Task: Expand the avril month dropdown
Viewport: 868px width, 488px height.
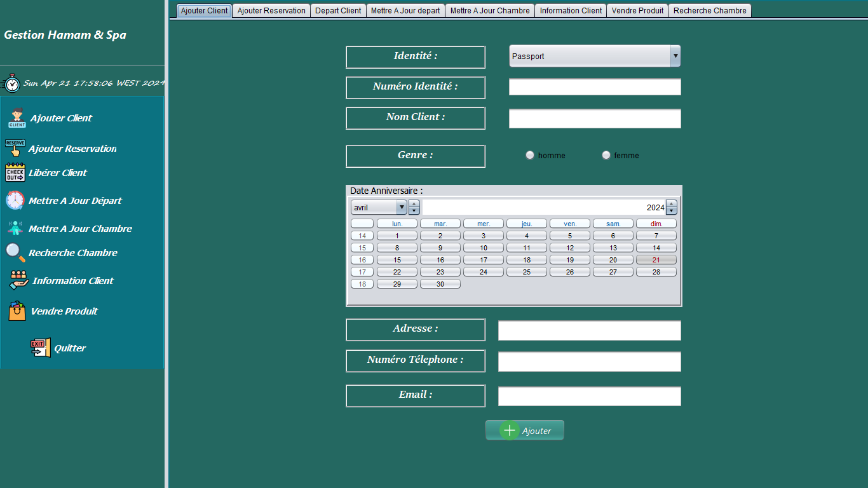Action: (379, 207)
